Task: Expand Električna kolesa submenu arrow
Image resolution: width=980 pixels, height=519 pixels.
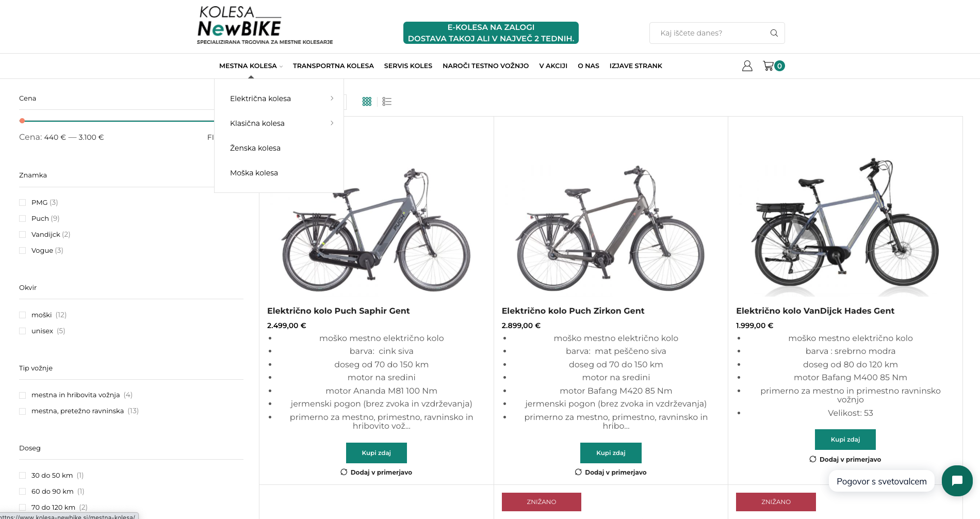Action: click(x=332, y=99)
